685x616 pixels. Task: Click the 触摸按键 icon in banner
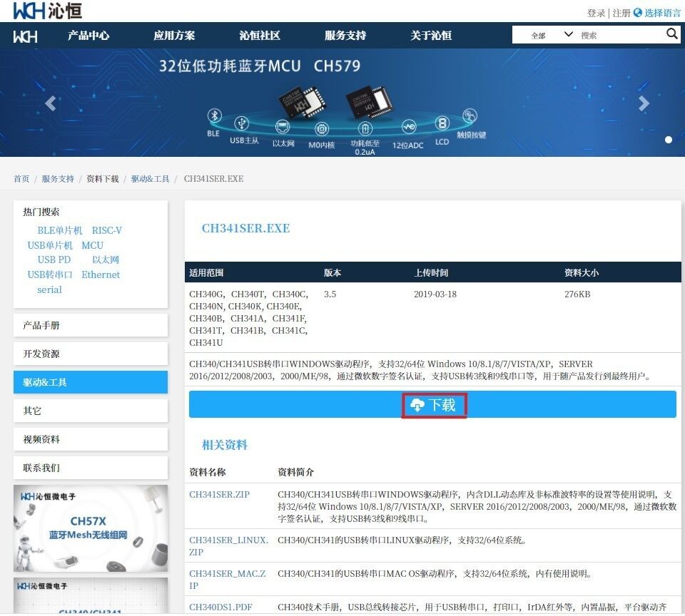coord(470,116)
